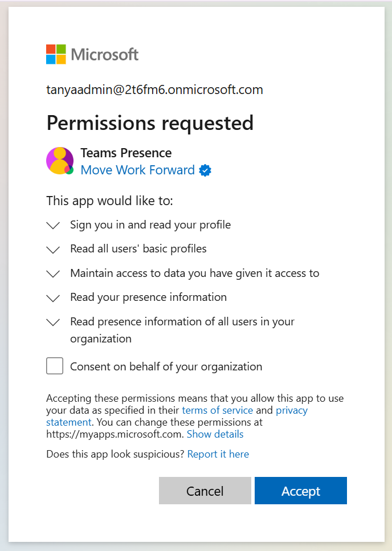The width and height of the screenshot is (392, 551).
Task: Expand Read all users' basic profiles chevron
Action: click(x=53, y=249)
